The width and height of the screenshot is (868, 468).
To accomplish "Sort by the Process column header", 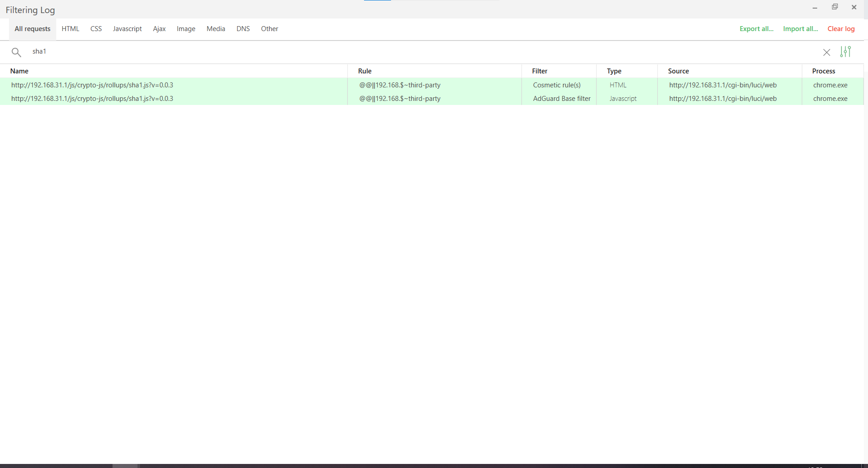I will pos(823,71).
